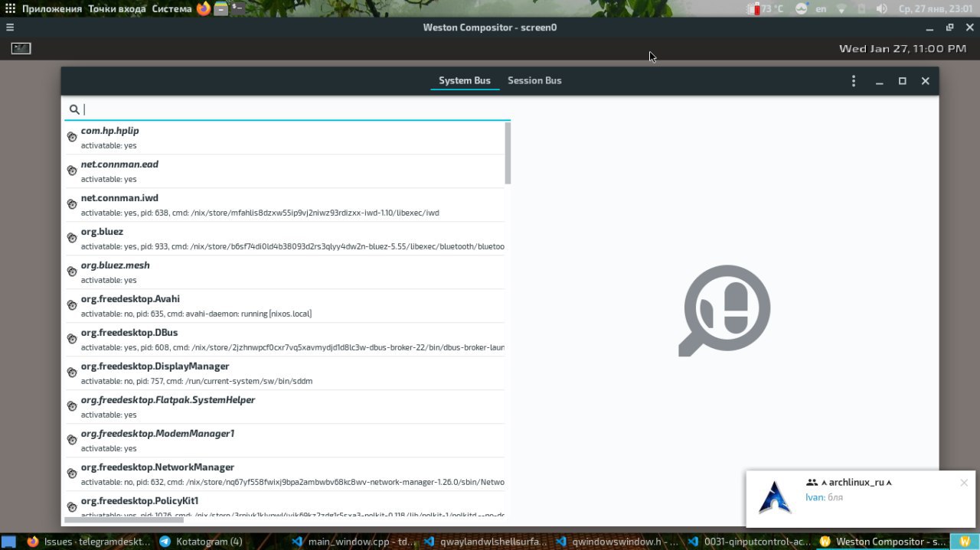
Task: Switch to 0031-qinputcontrol VS Code window
Action: point(750,542)
